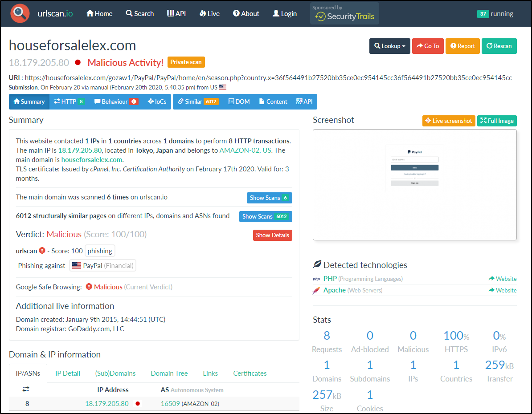532x414 pixels.
Task: Go to the Home page
Action: point(99,13)
